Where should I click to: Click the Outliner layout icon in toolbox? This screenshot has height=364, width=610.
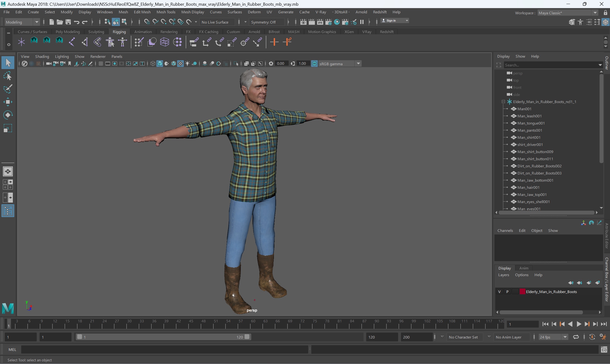[x=8, y=211]
